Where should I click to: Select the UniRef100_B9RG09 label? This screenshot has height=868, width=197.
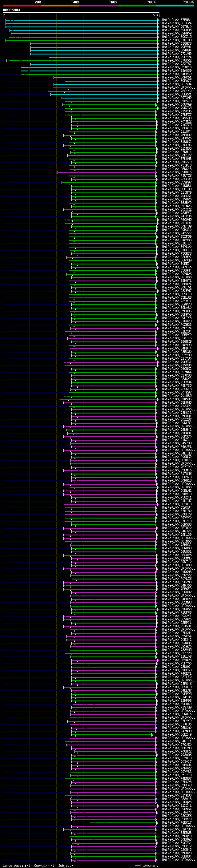[x=177, y=33]
